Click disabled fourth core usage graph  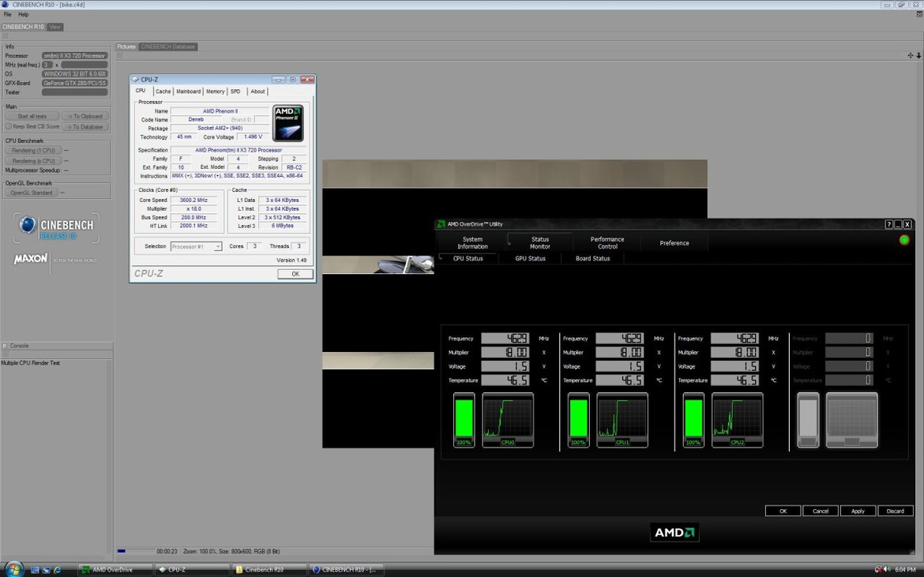(851, 420)
